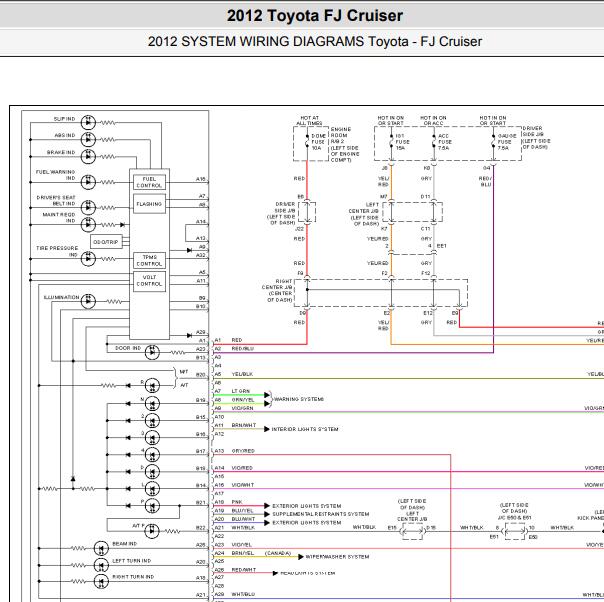Select the ODO/TRIP box
The width and height of the screenshot is (604, 602).
(106, 242)
